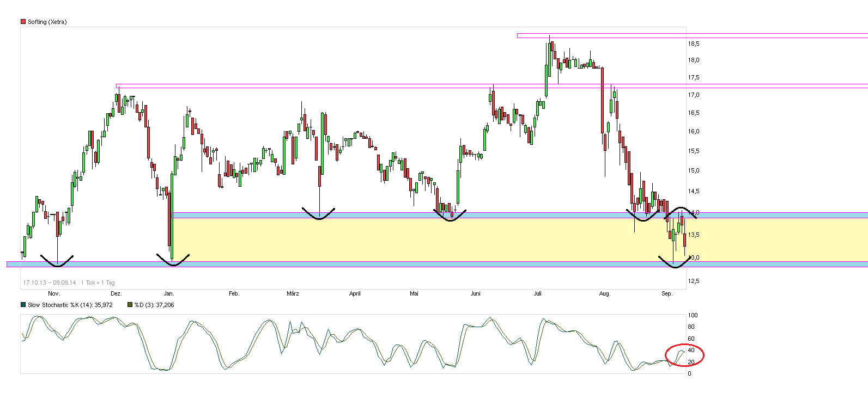The image size is (868, 399).
Task: Click the 17,0 price axis label
Action: (x=694, y=95)
